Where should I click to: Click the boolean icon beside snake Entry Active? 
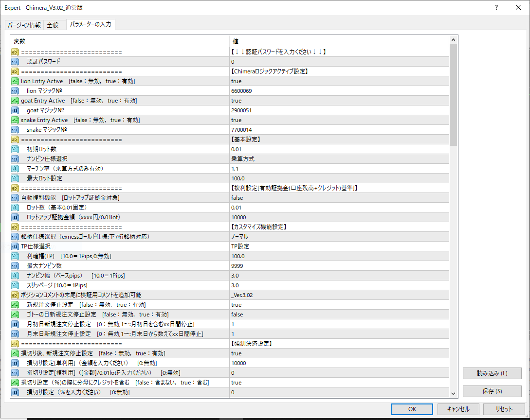(15, 120)
